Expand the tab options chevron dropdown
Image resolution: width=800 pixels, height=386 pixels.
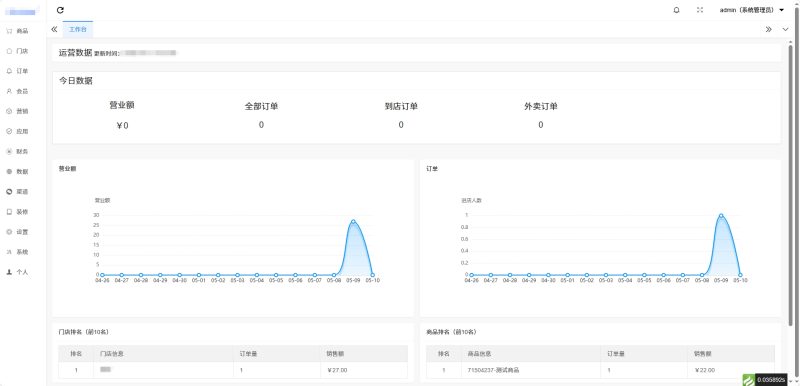pyautogui.click(x=785, y=30)
